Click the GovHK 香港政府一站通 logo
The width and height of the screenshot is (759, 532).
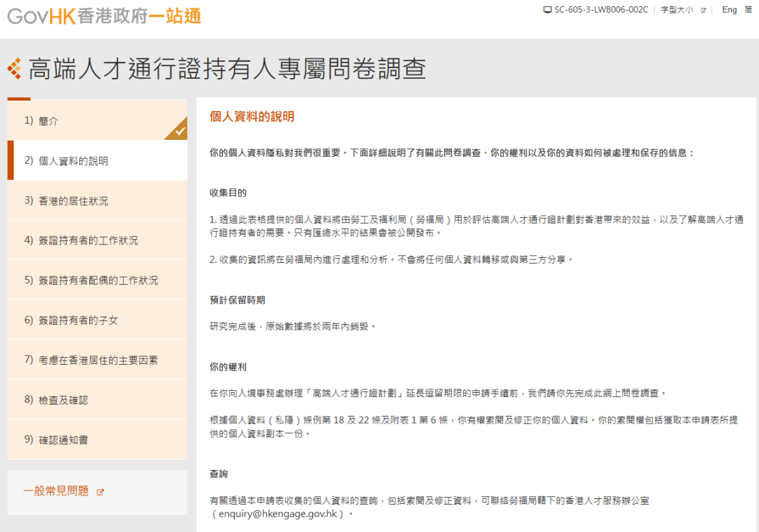pyautogui.click(x=104, y=16)
